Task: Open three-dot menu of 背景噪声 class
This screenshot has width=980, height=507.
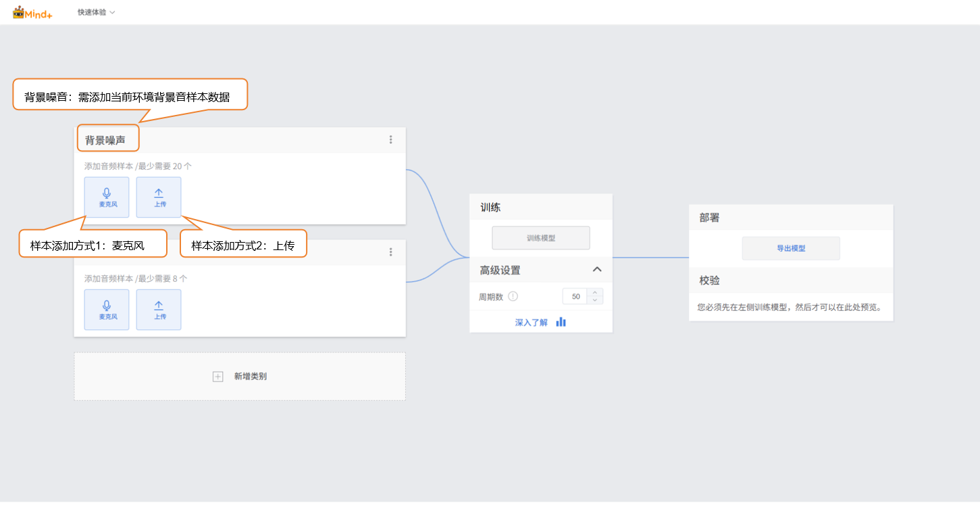Action: tap(390, 140)
